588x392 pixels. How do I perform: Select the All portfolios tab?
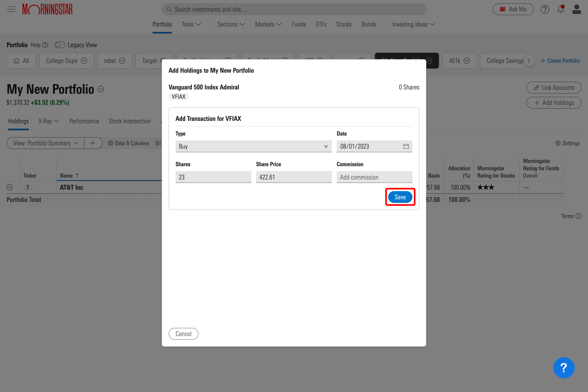tap(21, 61)
